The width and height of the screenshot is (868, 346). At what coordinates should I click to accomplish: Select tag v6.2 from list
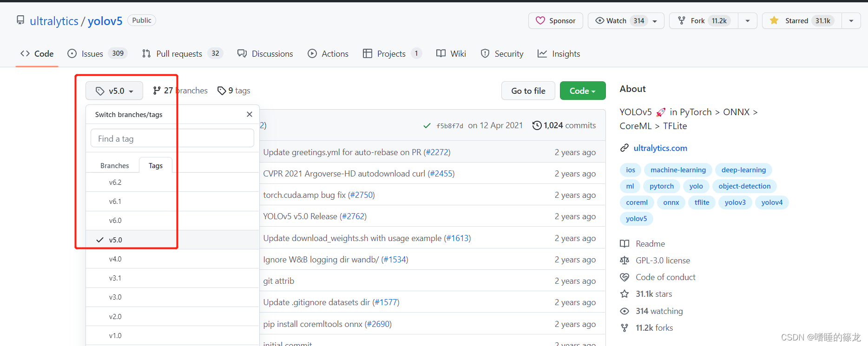click(172, 183)
